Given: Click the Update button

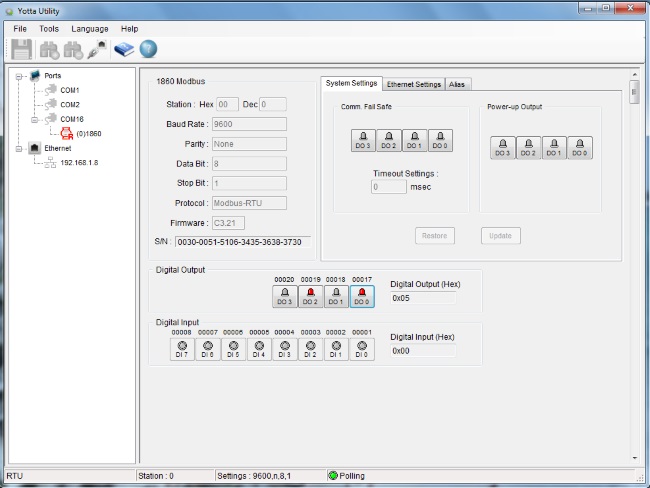Looking at the screenshot, I should coord(500,236).
